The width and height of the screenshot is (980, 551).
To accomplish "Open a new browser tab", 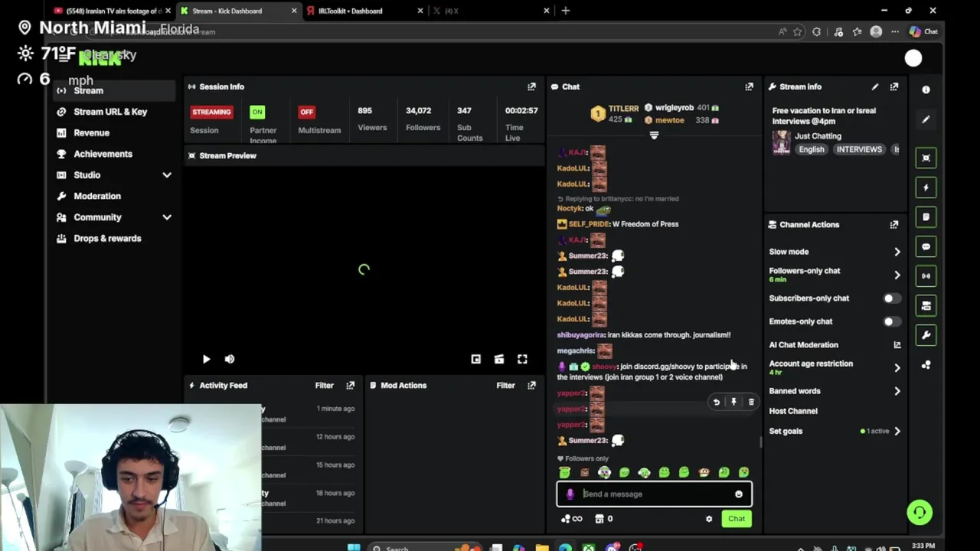I will pos(566,11).
